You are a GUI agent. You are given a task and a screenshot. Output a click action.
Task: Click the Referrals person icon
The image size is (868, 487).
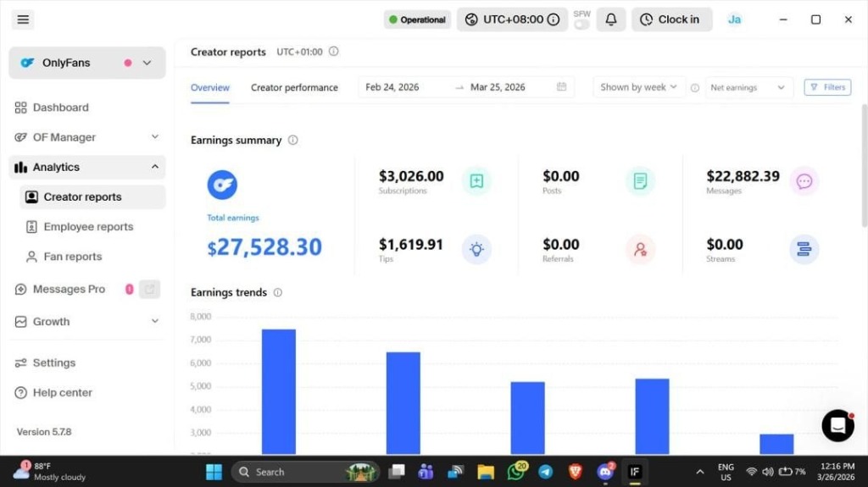(641, 249)
